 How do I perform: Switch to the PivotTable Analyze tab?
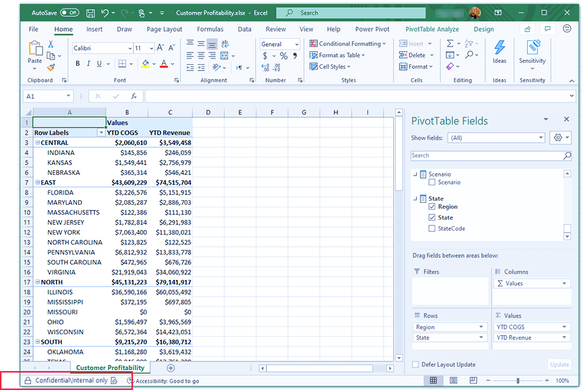click(432, 29)
